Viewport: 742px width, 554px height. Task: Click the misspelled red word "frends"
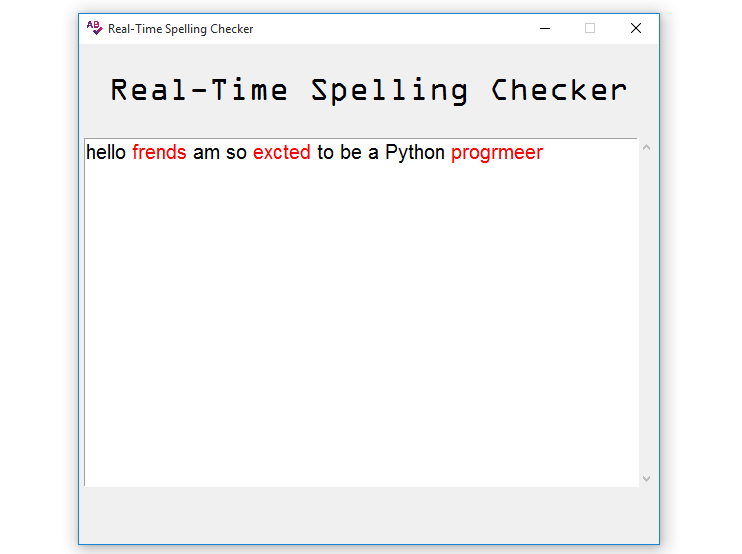click(159, 153)
